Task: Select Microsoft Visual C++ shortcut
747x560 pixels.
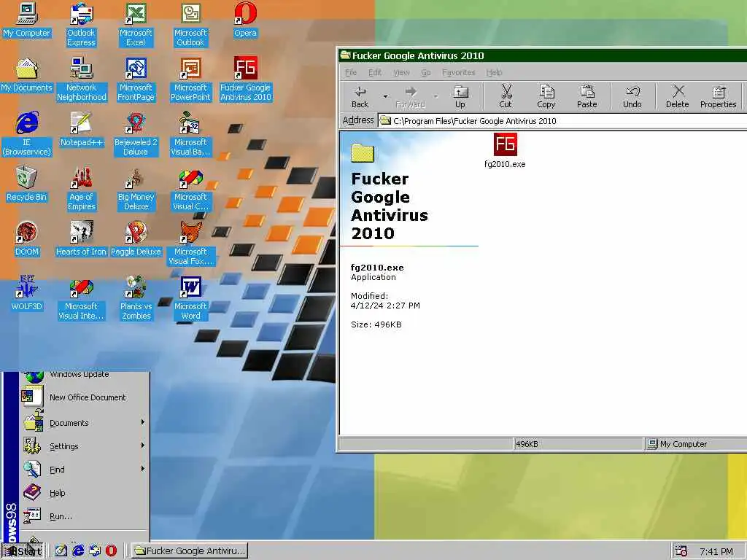Action: tap(190, 189)
